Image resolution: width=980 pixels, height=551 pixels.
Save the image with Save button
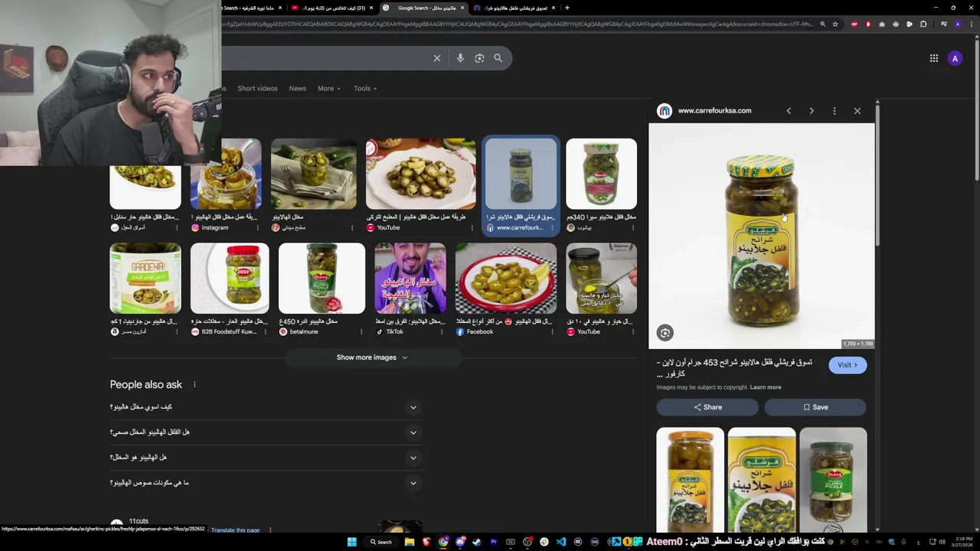click(x=815, y=407)
